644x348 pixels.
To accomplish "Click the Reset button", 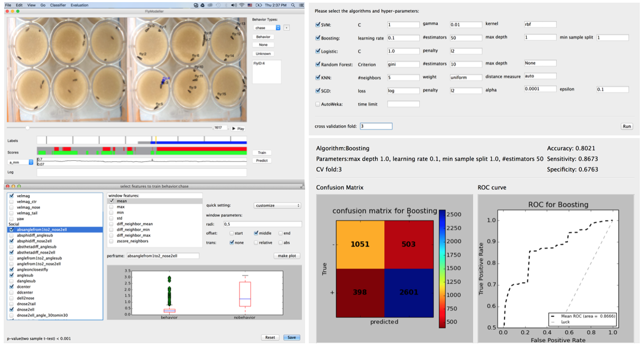I will (x=270, y=337).
